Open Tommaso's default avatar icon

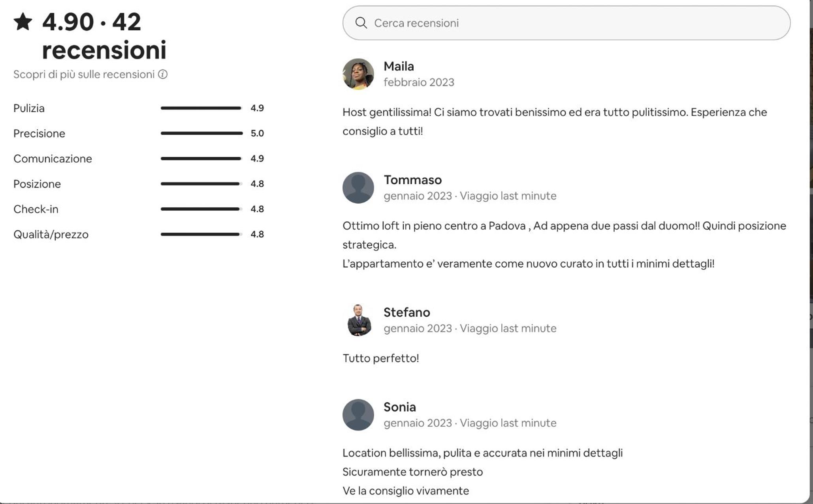pos(358,187)
